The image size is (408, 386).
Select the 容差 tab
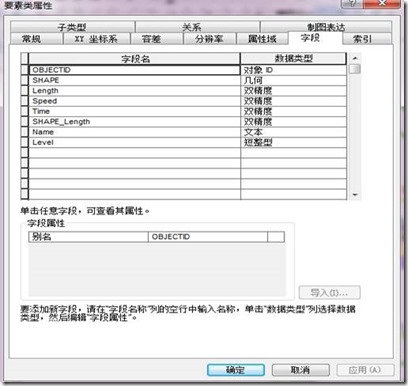(x=156, y=39)
